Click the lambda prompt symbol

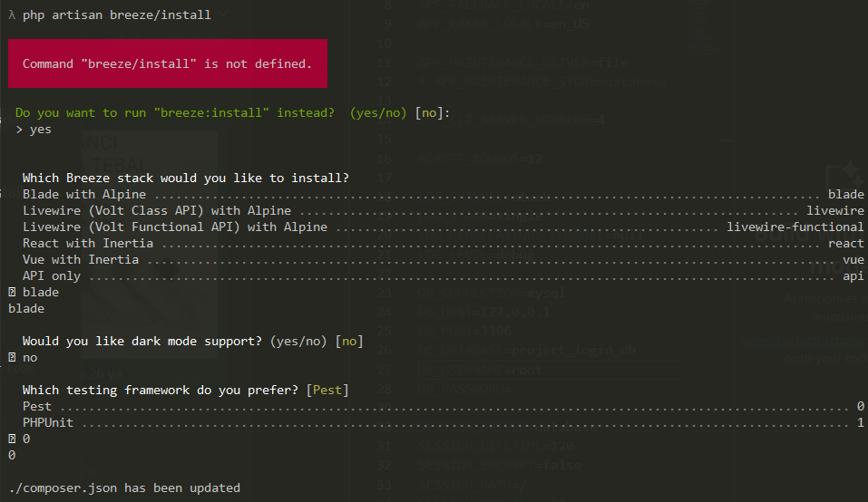(x=12, y=15)
